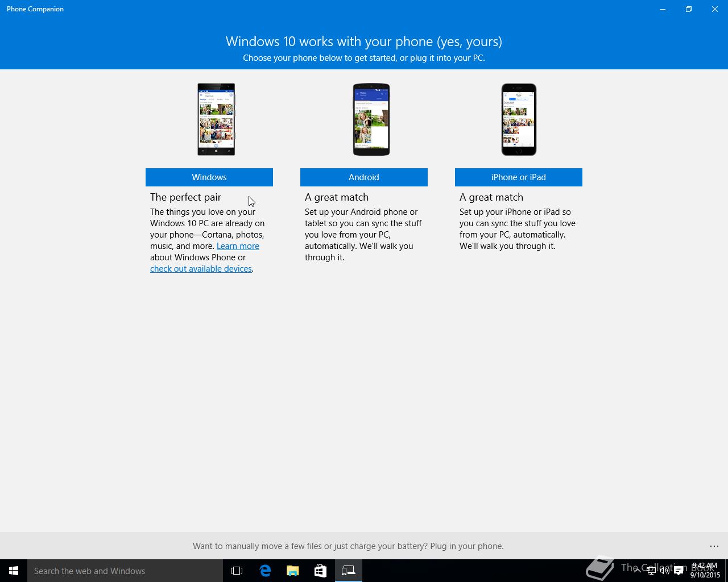Close the Phone Companion window
The width and height of the screenshot is (728, 582).
coord(715,9)
